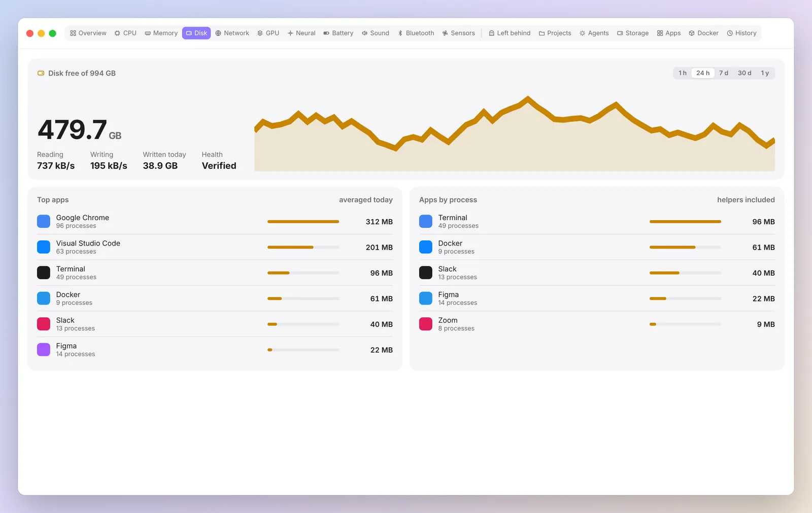Viewport: 812px width, 513px height.
Task: Click the Google Chrome app icon
Action: [x=44, y=221]
